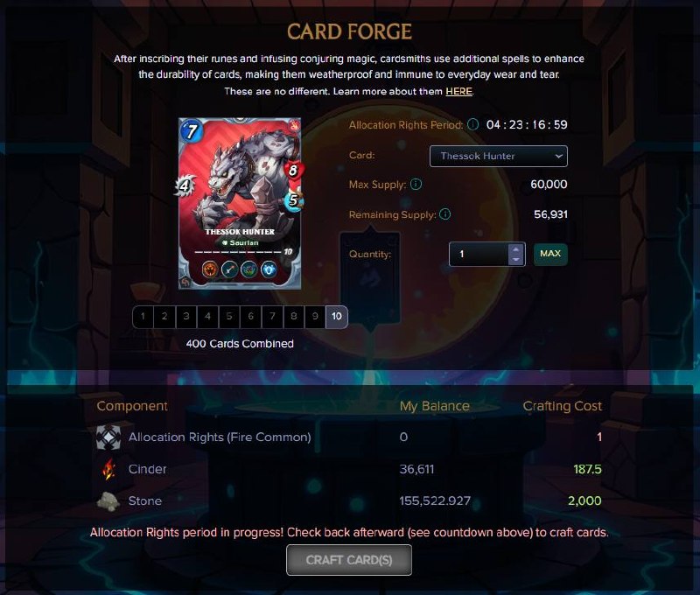700x595 pixels.
Task: Click the CRAFT CARD(S) button
Action: click(349, 560)
